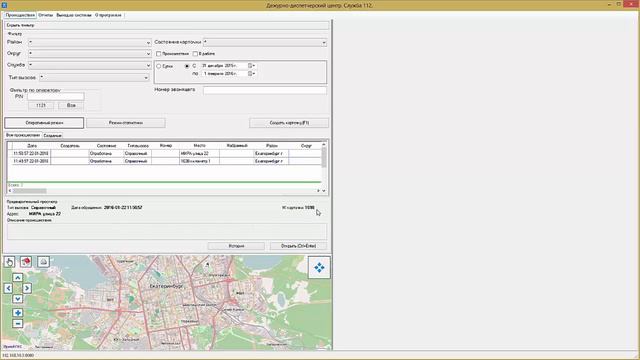The width and height of the screenshot is (640, 360).
Task: Select the hand pan tool on map
Action: pos(9,262)
